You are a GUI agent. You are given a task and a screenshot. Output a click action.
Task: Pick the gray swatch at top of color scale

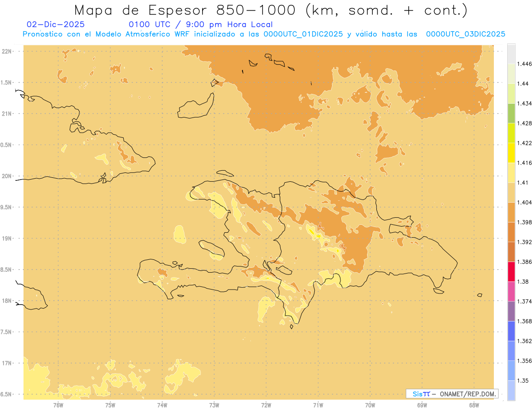click(511, 54)
